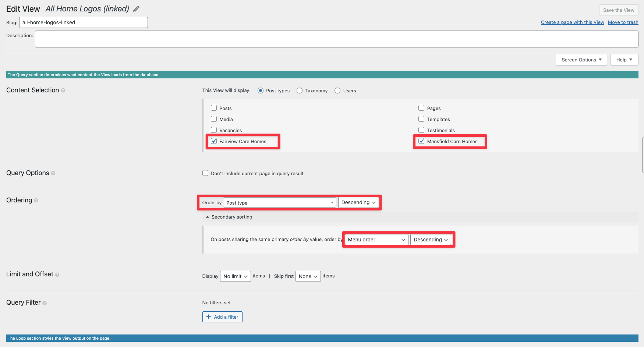The width and height of the screenshot is (644, 347).
Task: Select the Users radio button
Action: (337, 91)
